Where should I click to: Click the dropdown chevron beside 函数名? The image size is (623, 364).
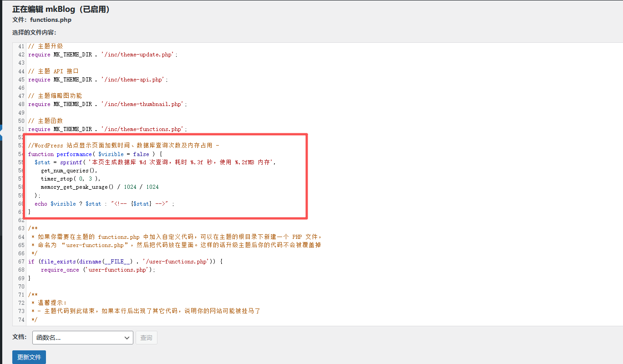tap(127, 338)
